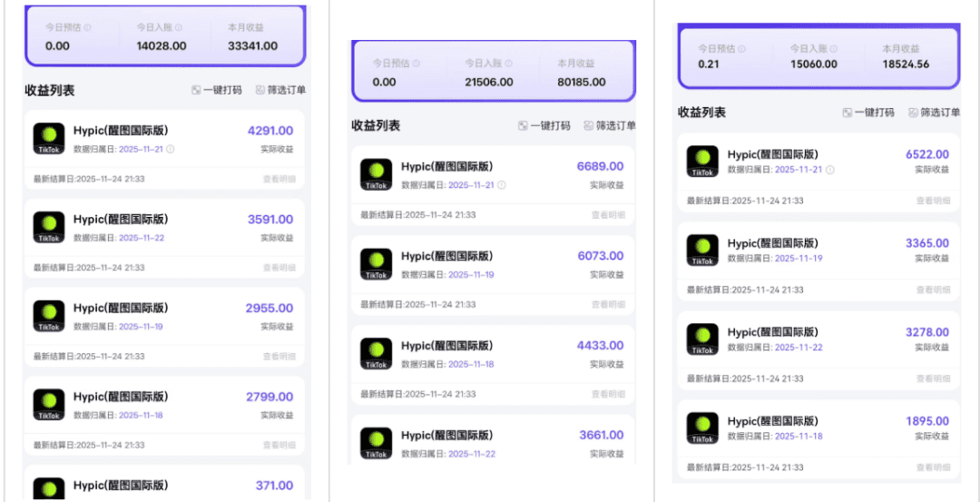Toggle 一键打码 in the left panel
This screenshot has width=980, height=502.
click(x=217, y=90)
